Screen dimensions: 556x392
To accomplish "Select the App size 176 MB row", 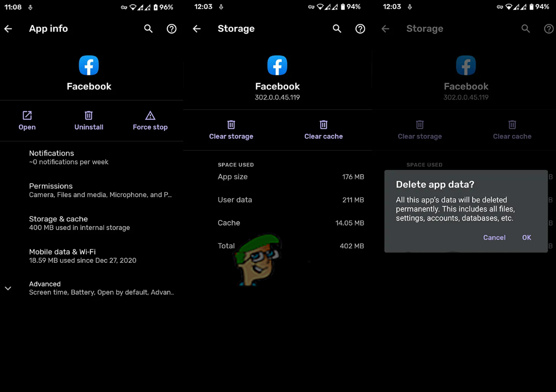I will 291,177.
